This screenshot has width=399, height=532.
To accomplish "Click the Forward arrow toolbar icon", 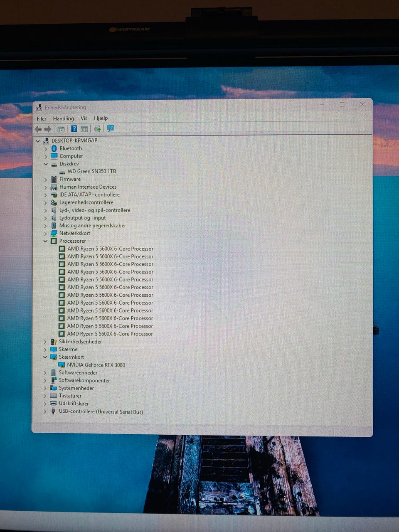I will (x=48, y=129).
